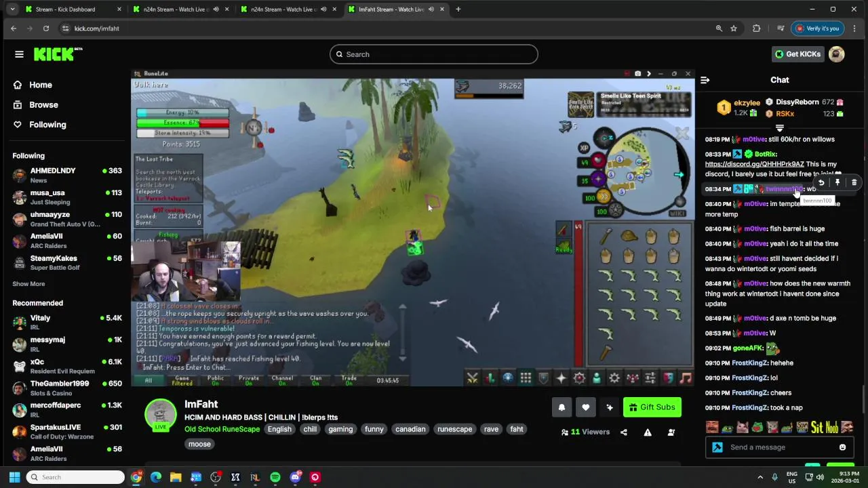The image size is (868, 488).
Task: Click the browser address bar
Action: pos(387,28)
